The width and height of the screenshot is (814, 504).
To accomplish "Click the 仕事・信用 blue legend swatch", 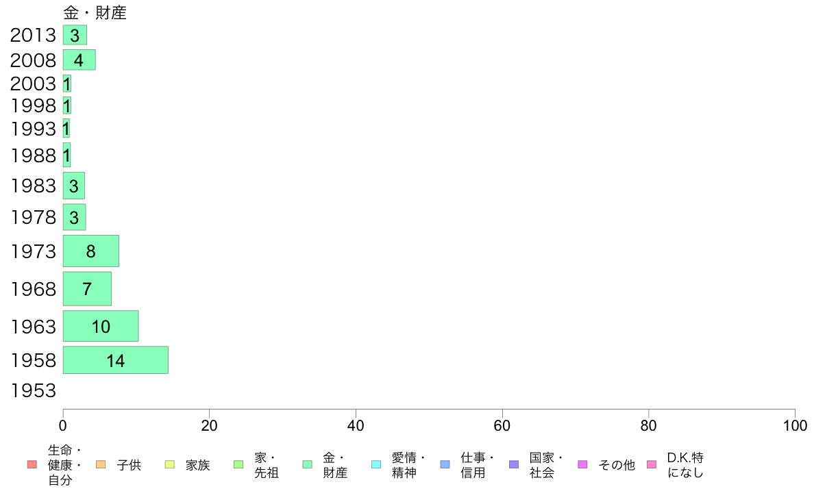I will pos(445,464).
